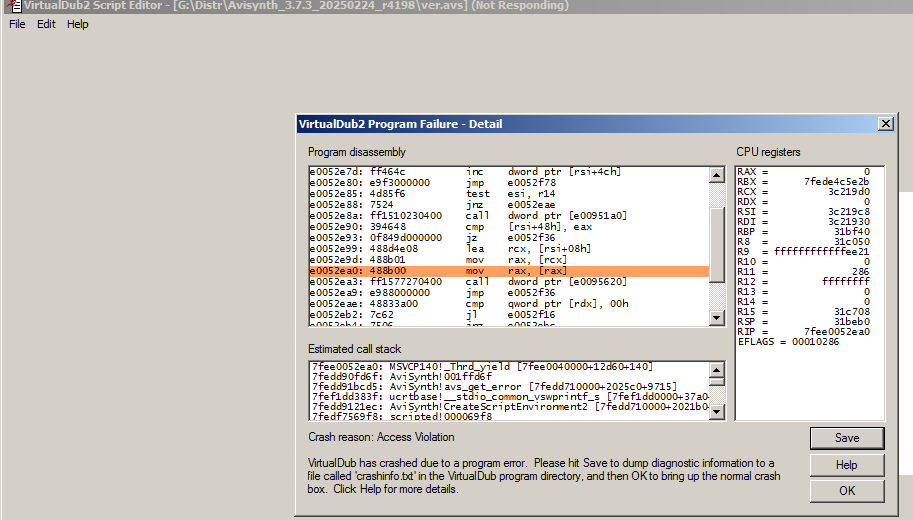The height and width of the screenshot is (520, 913).
Task: Open the File menu
Action: coord(17,24)
